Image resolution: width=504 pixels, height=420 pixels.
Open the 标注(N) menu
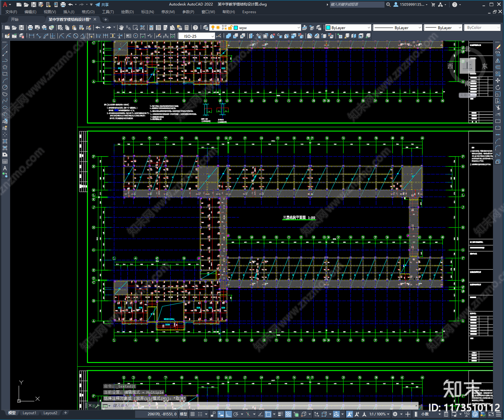pyautogui.click(x=147, y=12)
